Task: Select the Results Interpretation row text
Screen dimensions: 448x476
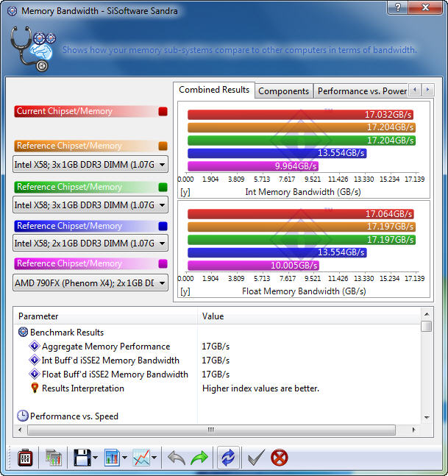Action: pos(83,388)
